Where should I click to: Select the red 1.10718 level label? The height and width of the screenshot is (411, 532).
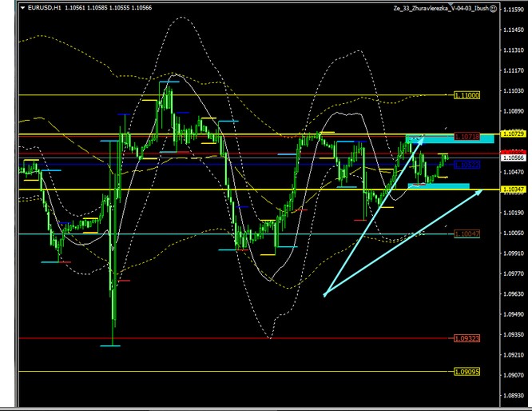pyautogui.click(x=466, y=138)
